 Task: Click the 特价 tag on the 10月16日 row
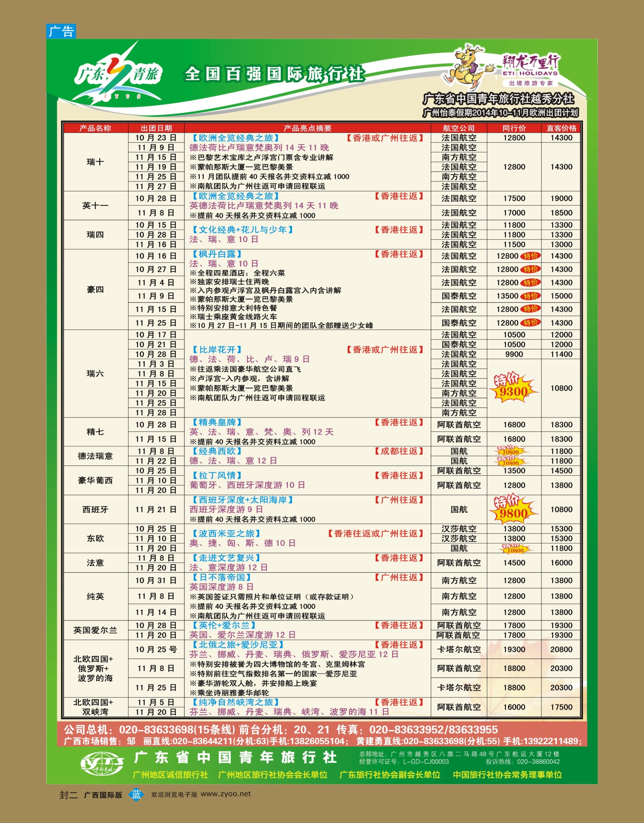tap(531, 256)
